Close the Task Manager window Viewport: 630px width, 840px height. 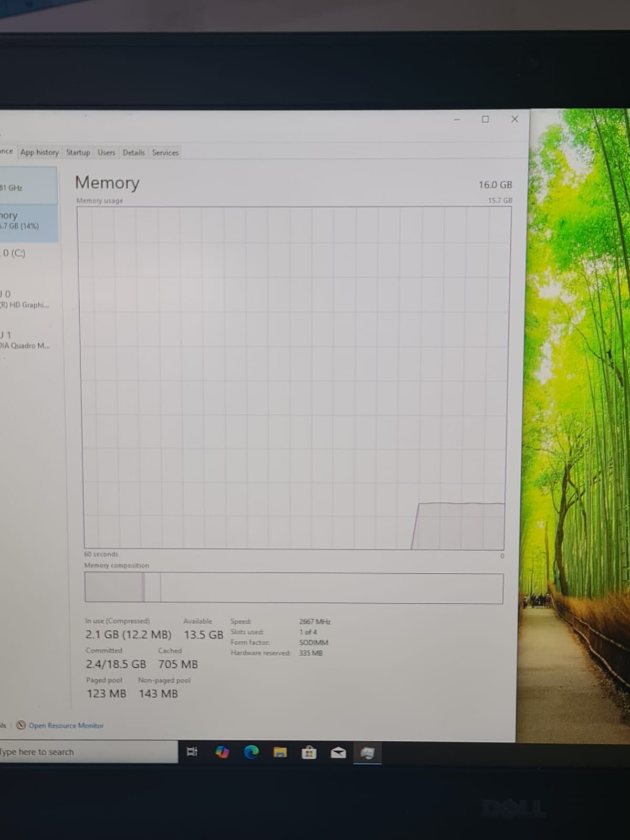pos(514,119)
